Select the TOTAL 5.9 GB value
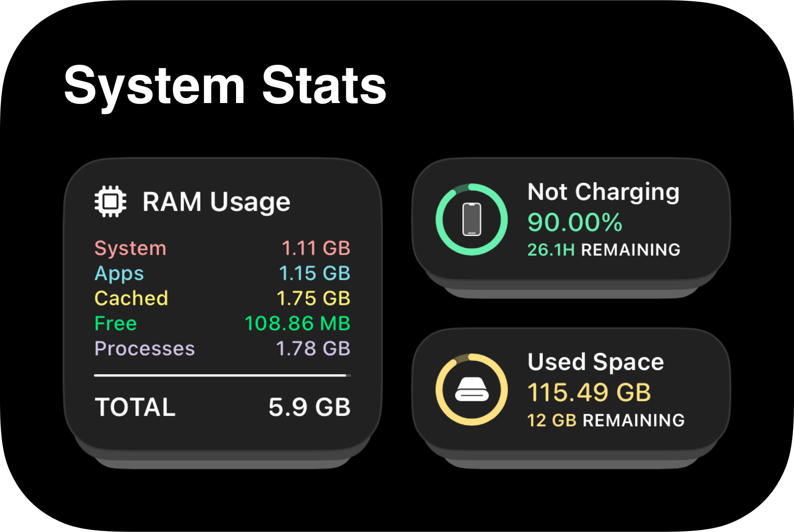The width and height of the screenshot is (794, 532). click(x=310, y=407)
